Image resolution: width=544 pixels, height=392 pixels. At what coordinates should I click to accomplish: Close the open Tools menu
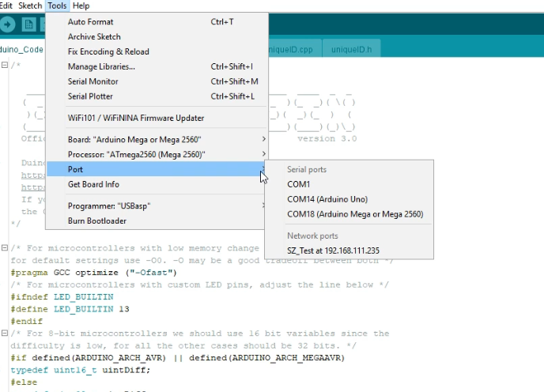(57, 6)
